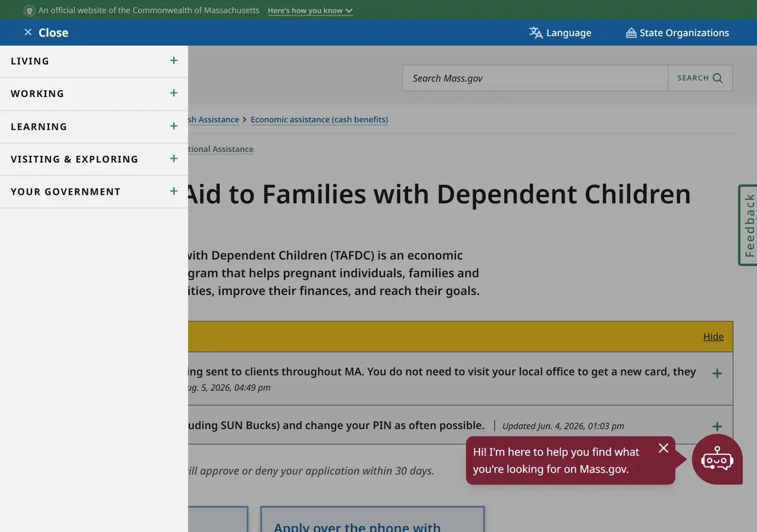Click "Updated Jun. 4, 2026, 01:03 pm" text

tap(563, 425)
